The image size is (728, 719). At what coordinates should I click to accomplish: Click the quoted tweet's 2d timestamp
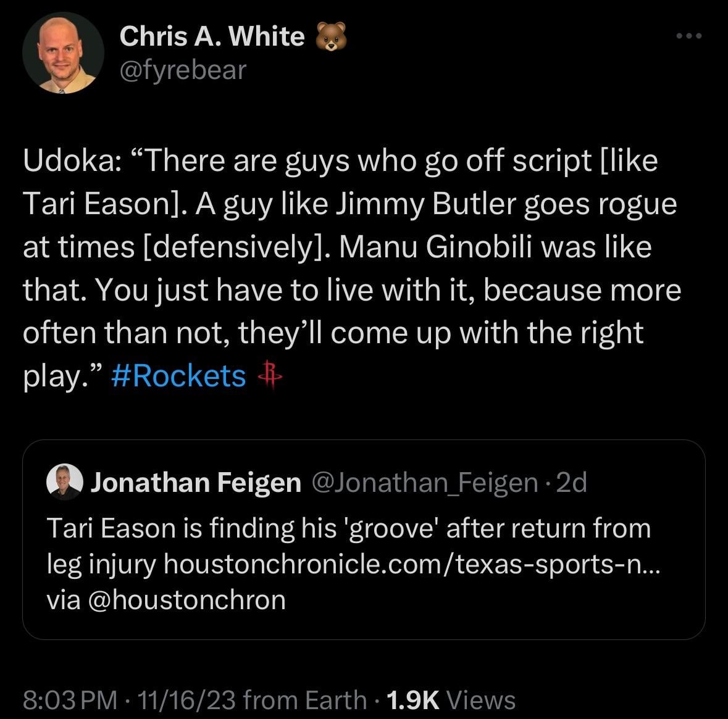tap(571, 482)
